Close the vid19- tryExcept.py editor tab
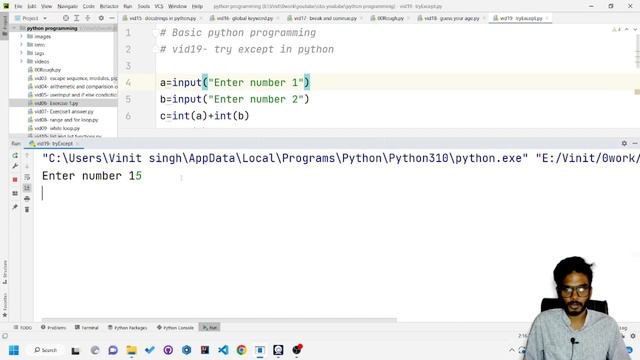 (x=547, y=18)
